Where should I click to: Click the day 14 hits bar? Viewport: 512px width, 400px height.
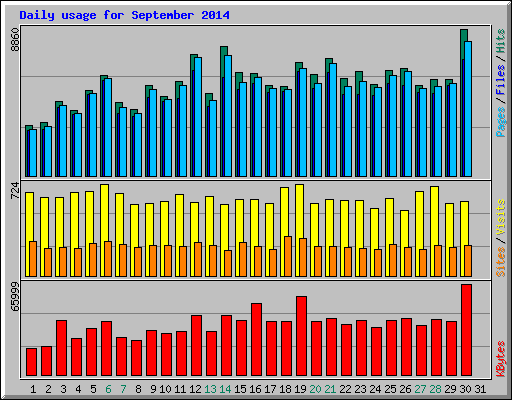click(224, 51)
